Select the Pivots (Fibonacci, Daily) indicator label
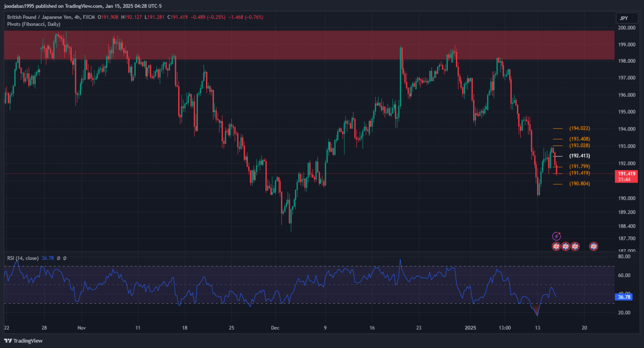This screenshot has width=644, height=348. (x=33, y=24)
